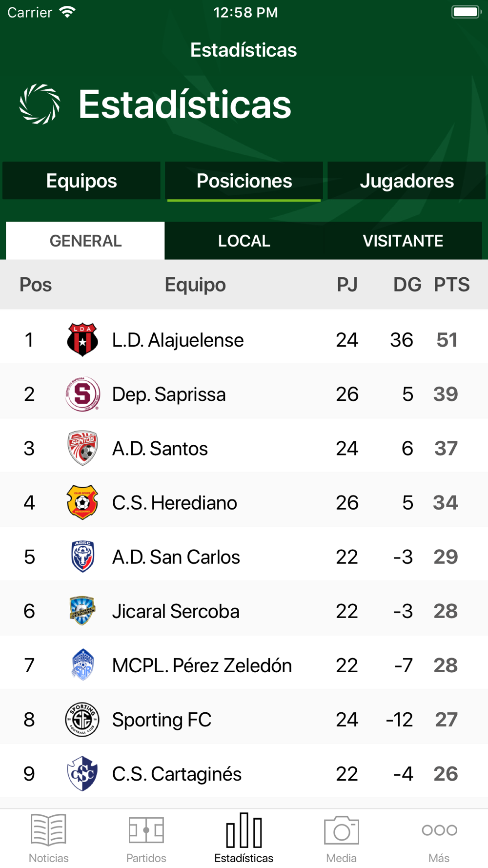The image size is (488, 868).
Task: Select the GENERAL standings filter
Action: (x=85, y=241)
